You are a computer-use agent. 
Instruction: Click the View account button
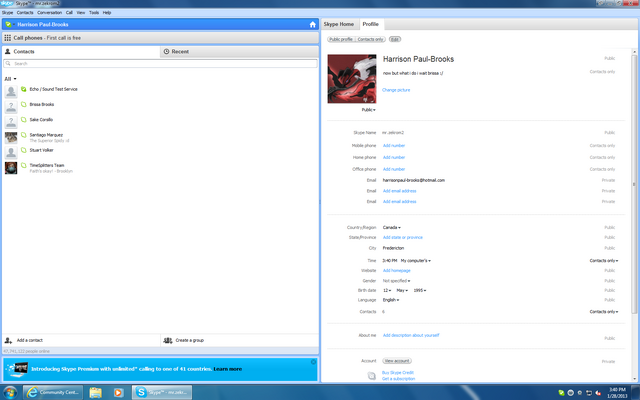[397, 361]
